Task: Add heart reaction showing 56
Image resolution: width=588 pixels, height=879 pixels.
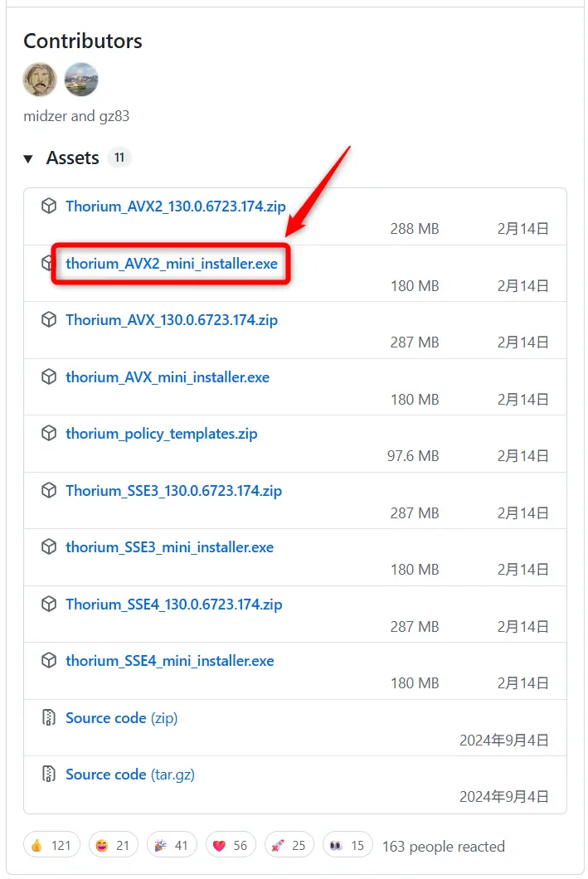Action: 230,845
